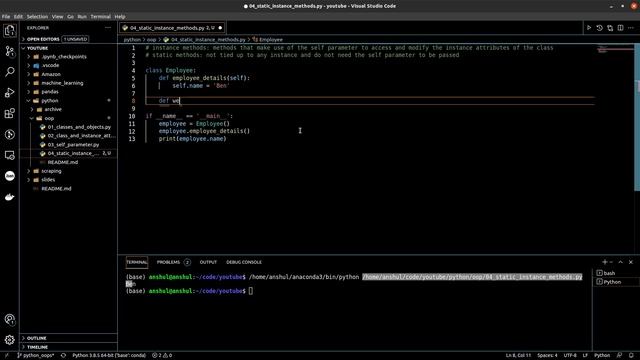Open editor More Actions ellipsis

point(631,28)
